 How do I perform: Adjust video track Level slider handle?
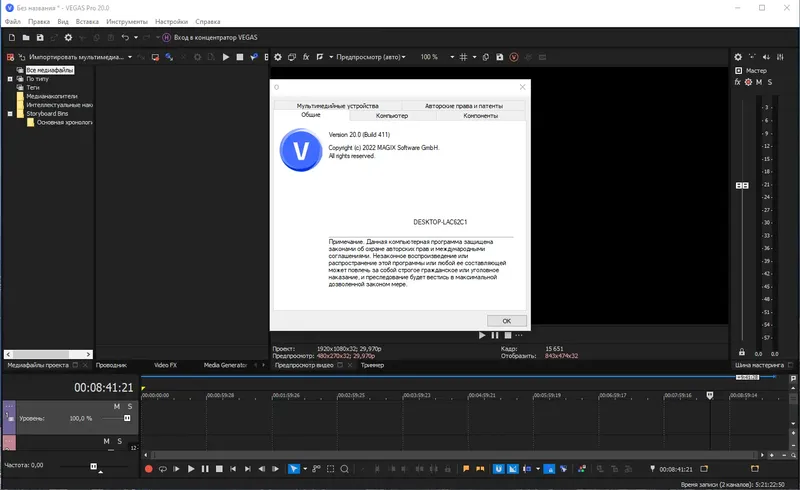[127, 419]
